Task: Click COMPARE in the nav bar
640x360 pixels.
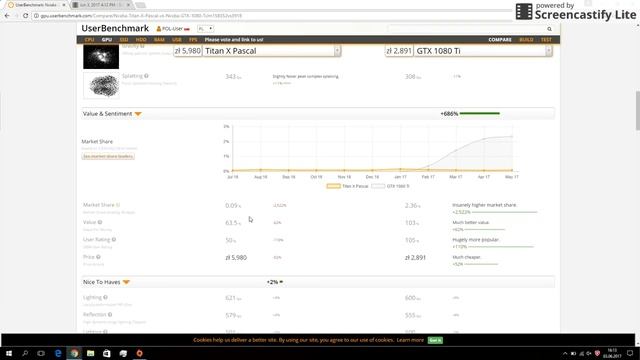Action: 500,40
